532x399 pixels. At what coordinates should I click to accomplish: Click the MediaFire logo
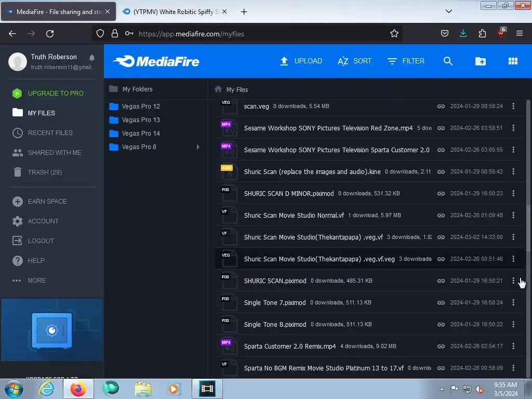(x=156, y=61)
